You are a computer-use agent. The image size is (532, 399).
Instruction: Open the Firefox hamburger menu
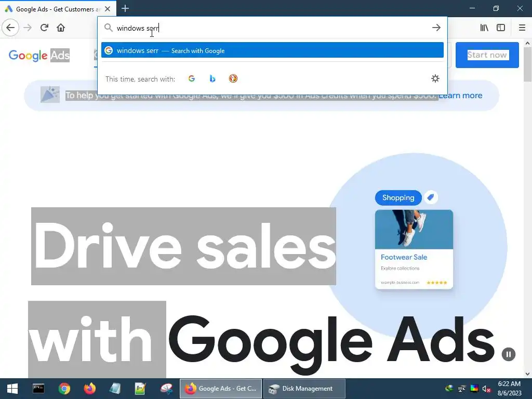click(x=522, y=28)
